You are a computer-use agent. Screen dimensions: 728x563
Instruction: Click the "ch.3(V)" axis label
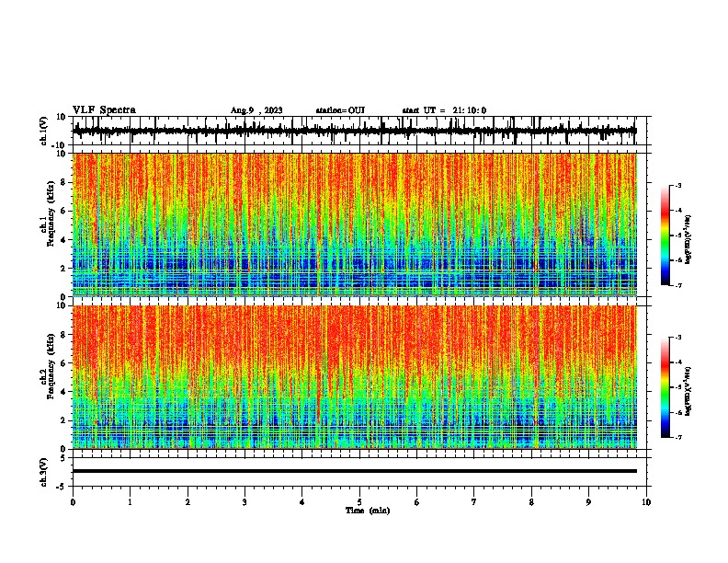click(43, 472)
